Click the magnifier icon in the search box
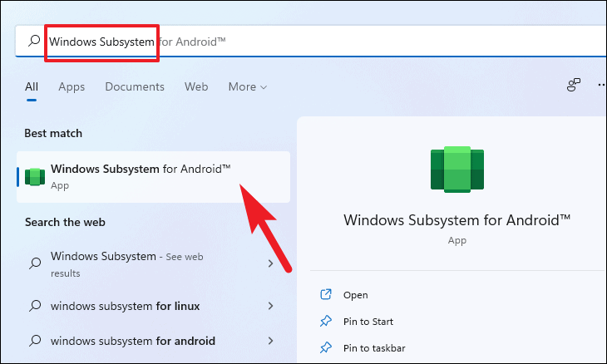Screen dimensions: 607x364 [34, 41]
